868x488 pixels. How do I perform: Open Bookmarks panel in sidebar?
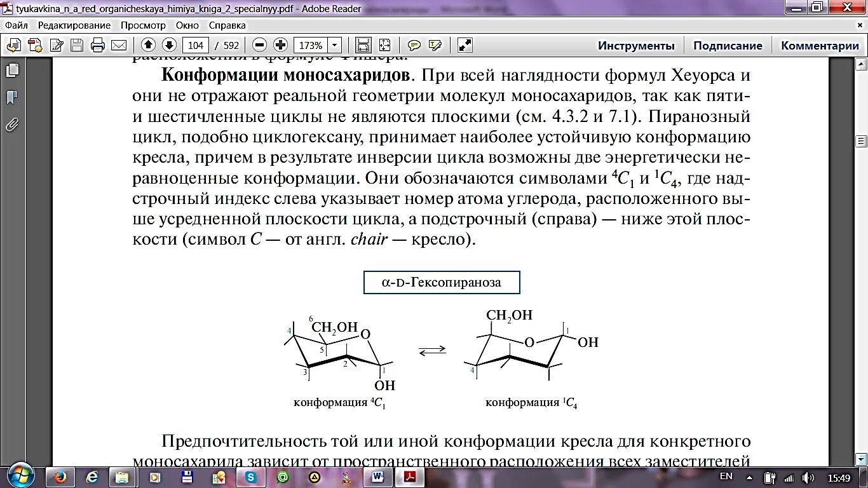(12, 97)
